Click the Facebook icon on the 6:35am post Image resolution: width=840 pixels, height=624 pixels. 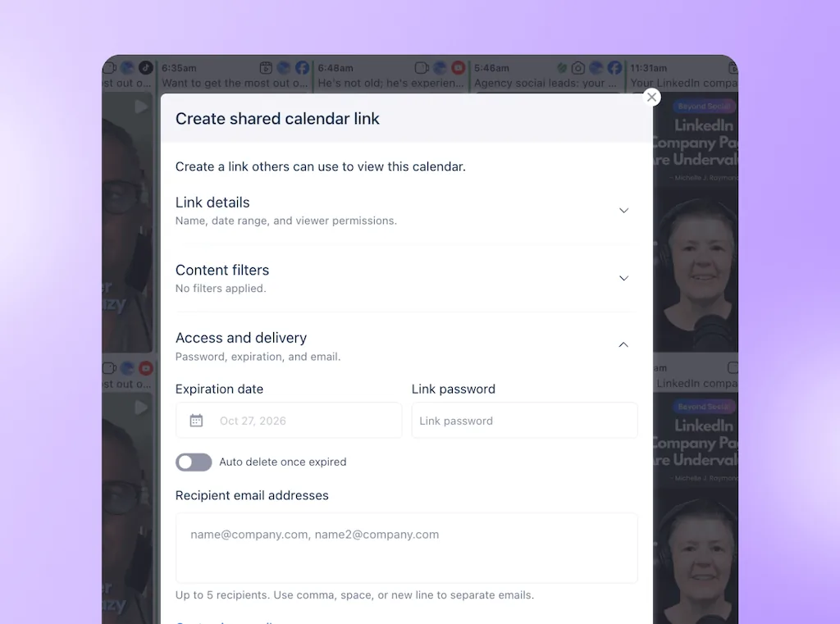(x=302, y=67)
